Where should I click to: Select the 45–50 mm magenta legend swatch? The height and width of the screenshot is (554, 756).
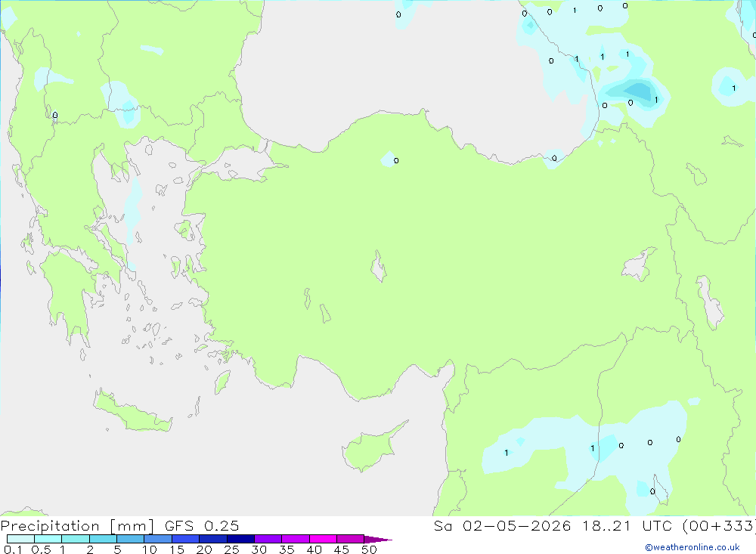350,539
